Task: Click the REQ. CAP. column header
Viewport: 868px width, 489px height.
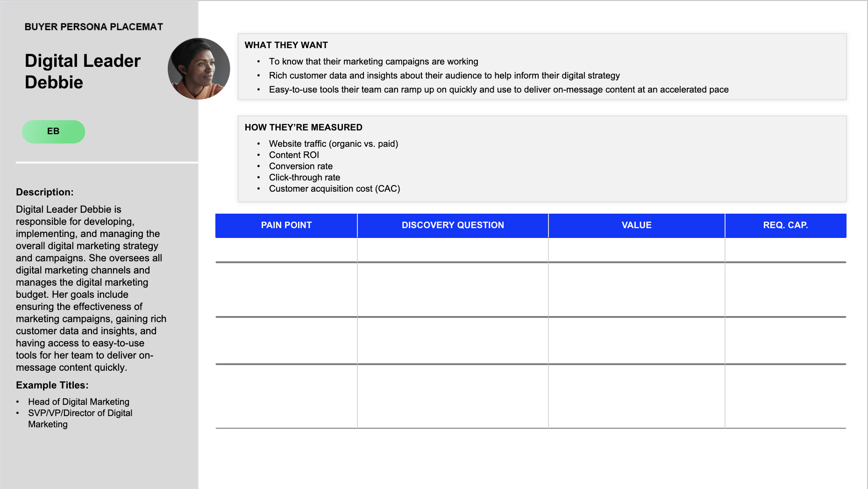Action: tap(785, 225)
